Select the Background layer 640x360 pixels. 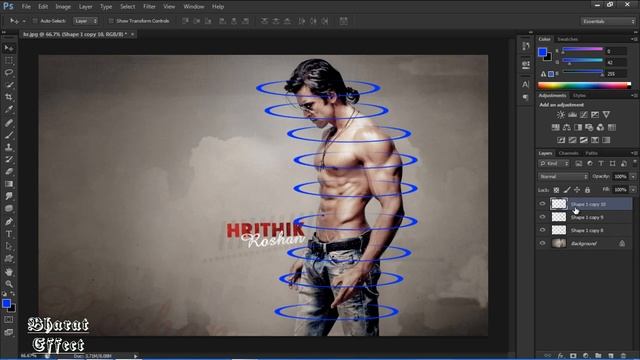point(584,243)
